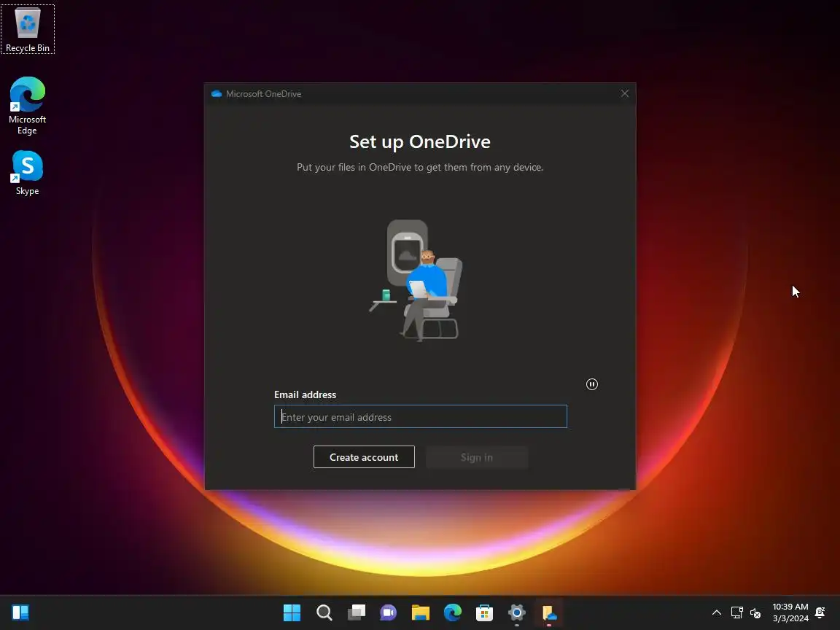Click the 'Put your files in OneDrive' subtitle
This screenshot has height=630, width=840.
click(420, 167)
